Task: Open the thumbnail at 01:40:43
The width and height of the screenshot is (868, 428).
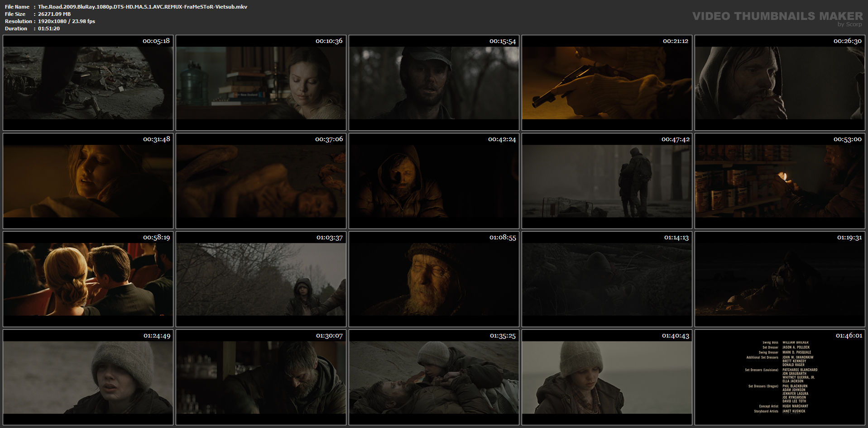Action: (607, 377)
